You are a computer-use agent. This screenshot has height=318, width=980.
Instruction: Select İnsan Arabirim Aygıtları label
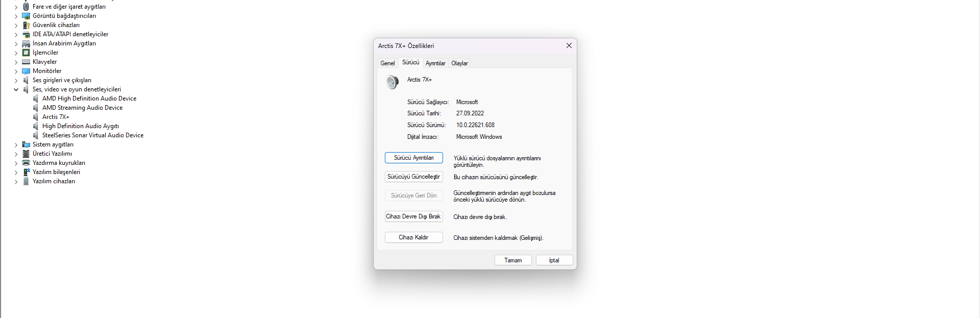click(64, 43)
